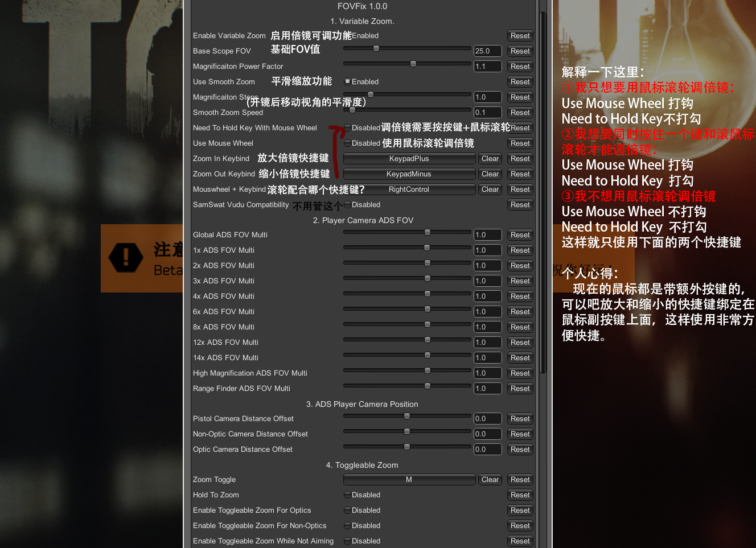Image resolution: width=756 pixels, height=548 pixels.
Task: Click the Zoom In Keybind KeypadPlus button
Action: tap(409, 159)
